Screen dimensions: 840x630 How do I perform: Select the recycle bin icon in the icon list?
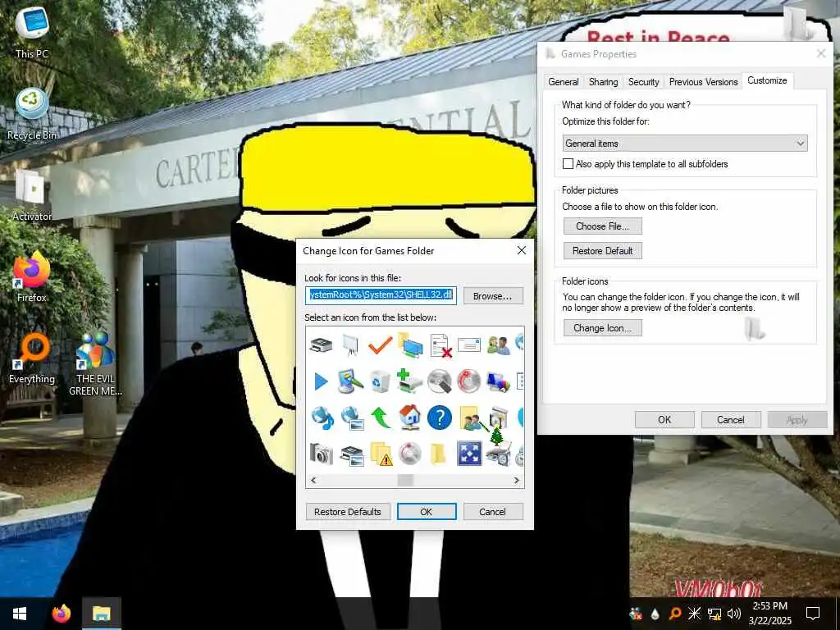[380, 381]
